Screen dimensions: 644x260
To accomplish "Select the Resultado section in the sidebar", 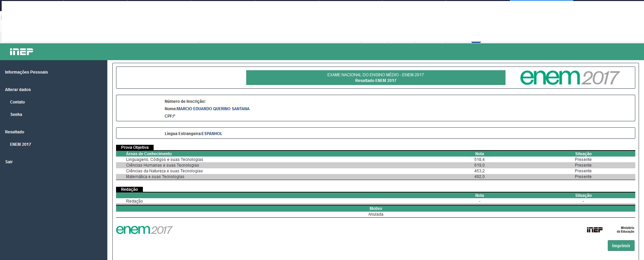I will pyautogui.click(x=14, y=132).
